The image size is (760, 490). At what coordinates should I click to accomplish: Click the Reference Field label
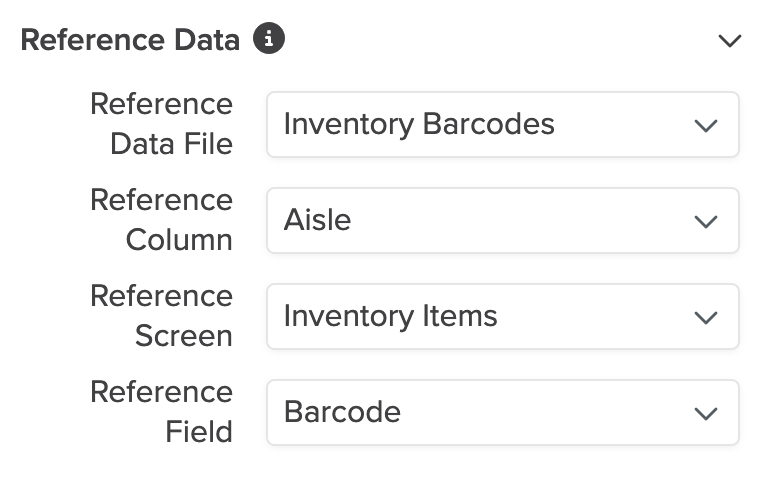pos(162,412)
